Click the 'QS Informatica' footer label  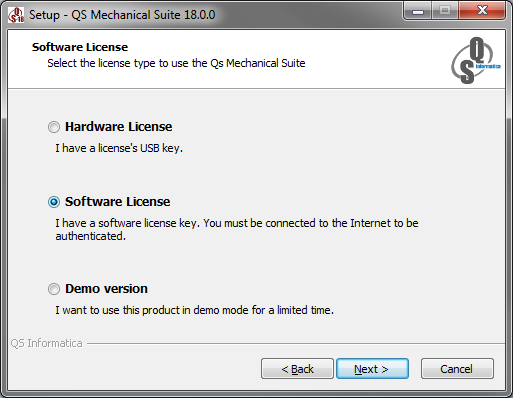point(46,343)
